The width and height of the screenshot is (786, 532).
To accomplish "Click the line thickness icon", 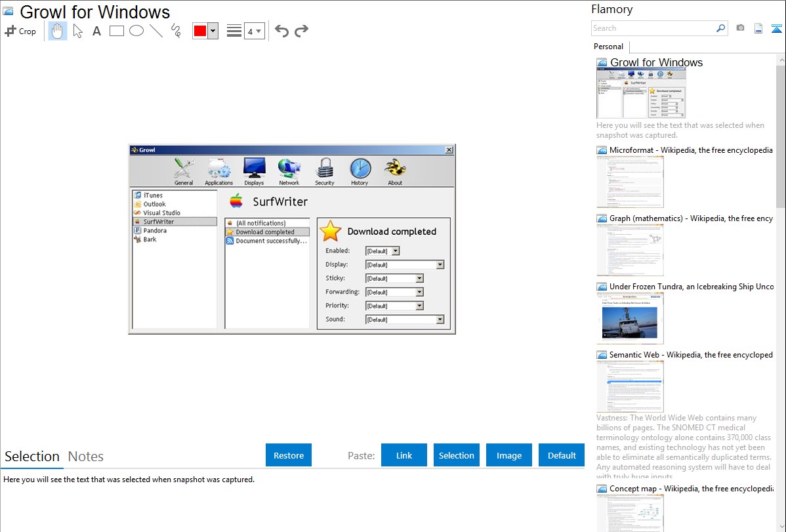I will coord(234,31).
